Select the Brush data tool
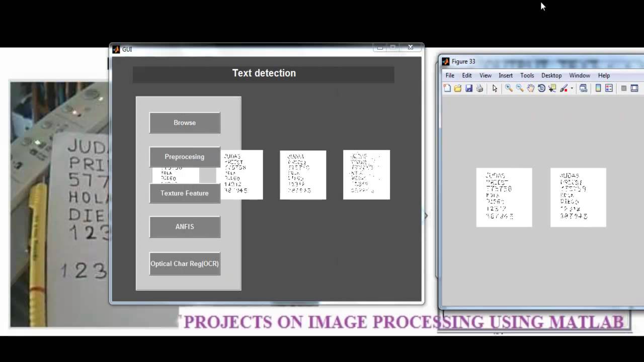Screen dimensions: 644x362 pyautogui.click(x=563, y=88)
